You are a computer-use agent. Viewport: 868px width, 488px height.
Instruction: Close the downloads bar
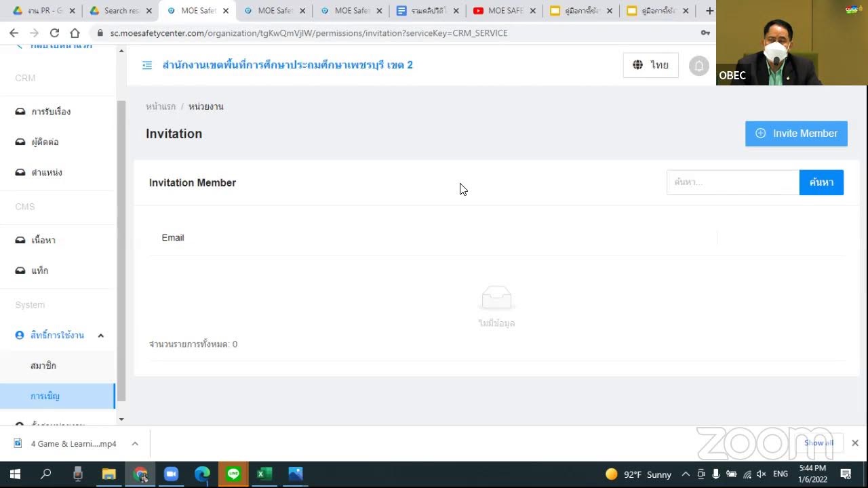(x=855, y=443)
